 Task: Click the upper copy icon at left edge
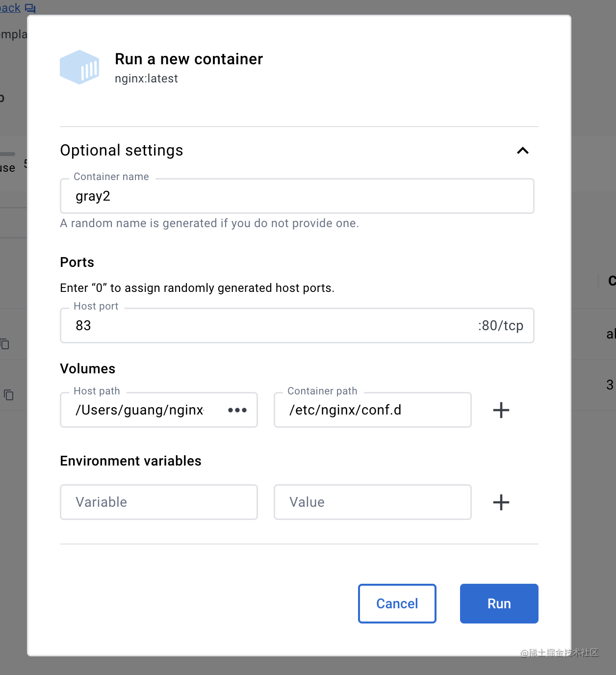point(5,344)
